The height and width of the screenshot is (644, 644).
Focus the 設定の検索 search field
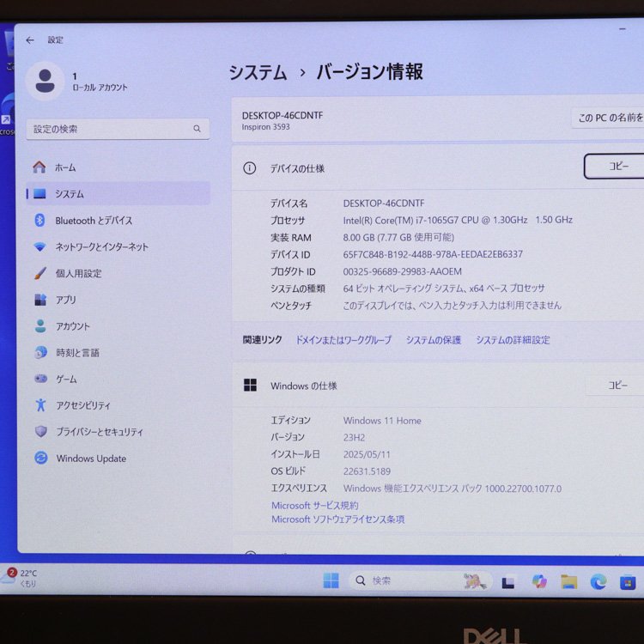coord(118,129)
